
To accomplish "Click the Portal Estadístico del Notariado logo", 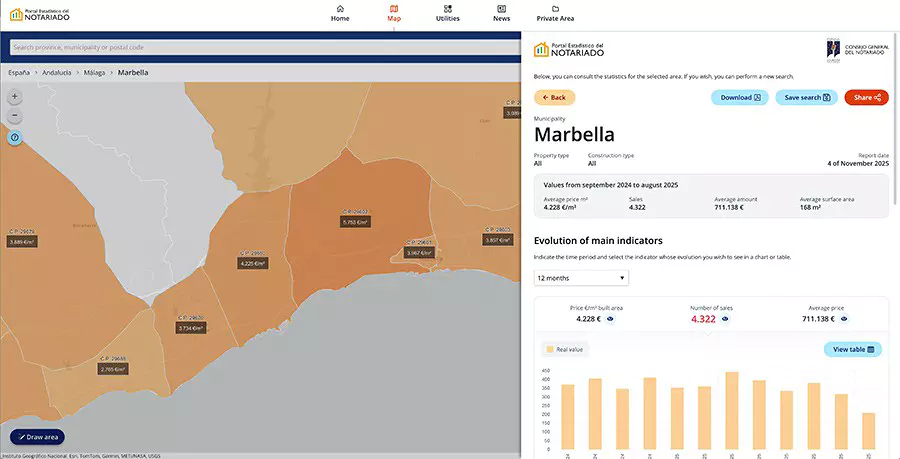I will click(x=40, y=14).
